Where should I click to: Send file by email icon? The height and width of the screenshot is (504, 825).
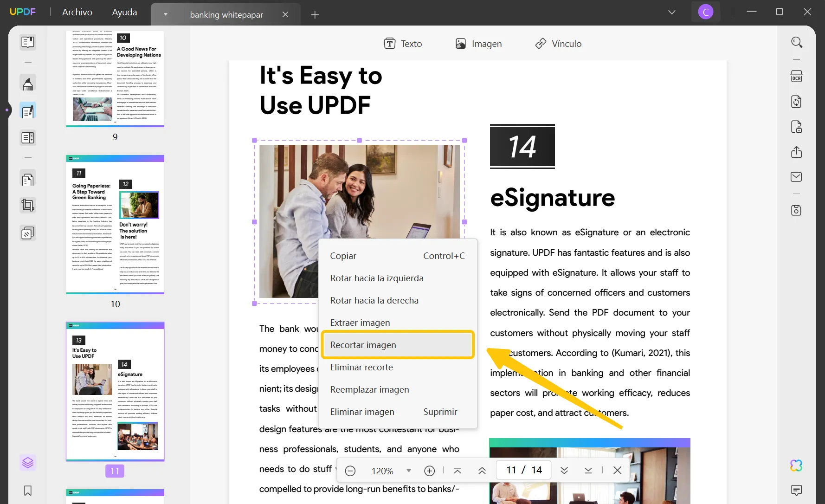[797, 177]
